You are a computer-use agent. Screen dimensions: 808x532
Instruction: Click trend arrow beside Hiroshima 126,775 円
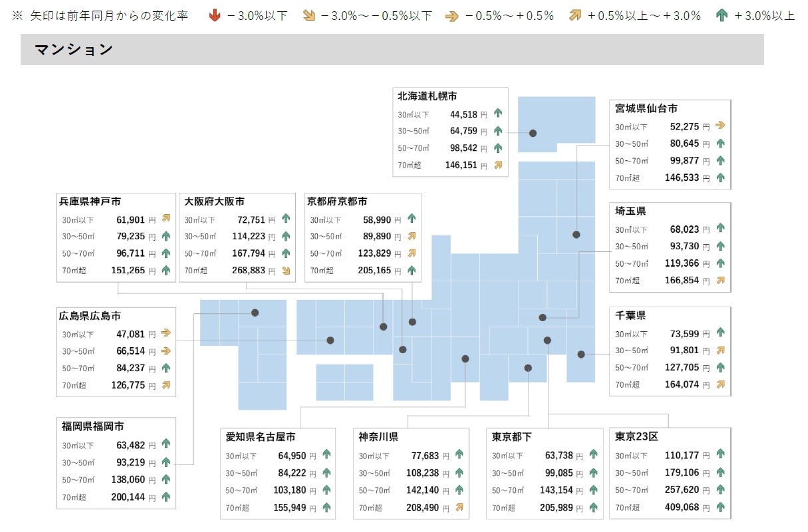[166, 385]
